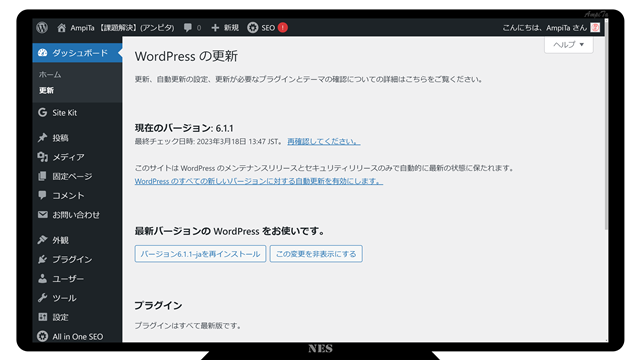
Task: Enable auto-updates for all new WordPress versions link
Action: (259, 181)
